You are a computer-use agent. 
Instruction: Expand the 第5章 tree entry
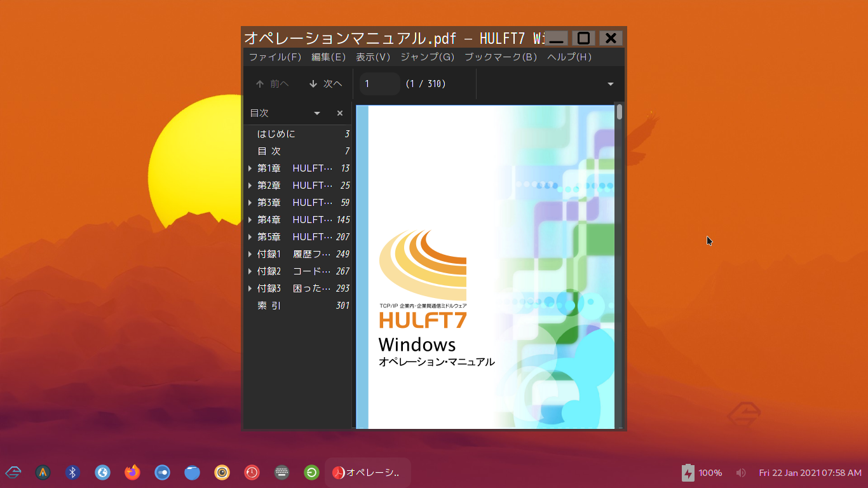250,237
